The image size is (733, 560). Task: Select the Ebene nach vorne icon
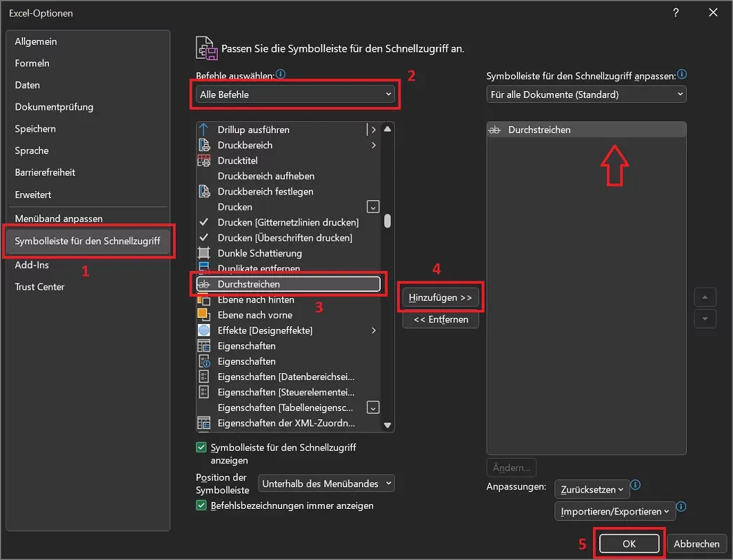pos(204,315)
